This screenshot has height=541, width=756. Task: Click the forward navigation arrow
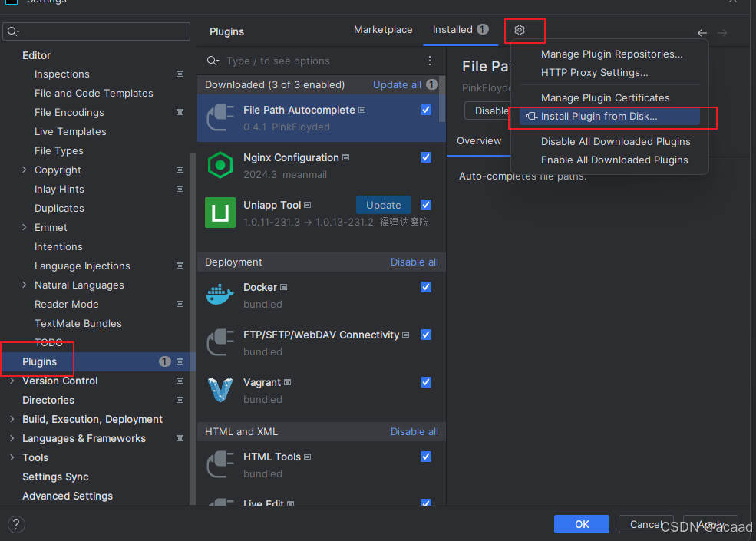click(x=721, y=33)
